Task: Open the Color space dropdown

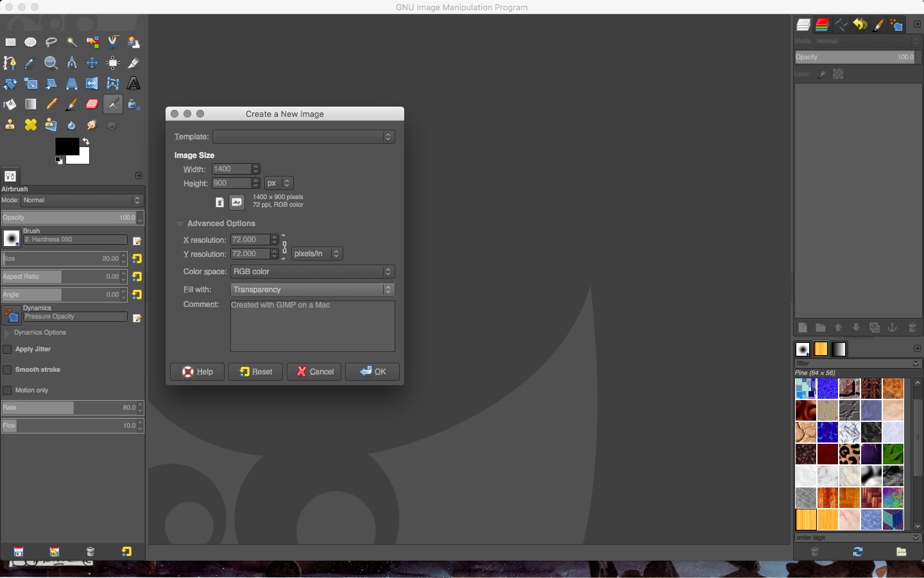Action: [312, 272]
